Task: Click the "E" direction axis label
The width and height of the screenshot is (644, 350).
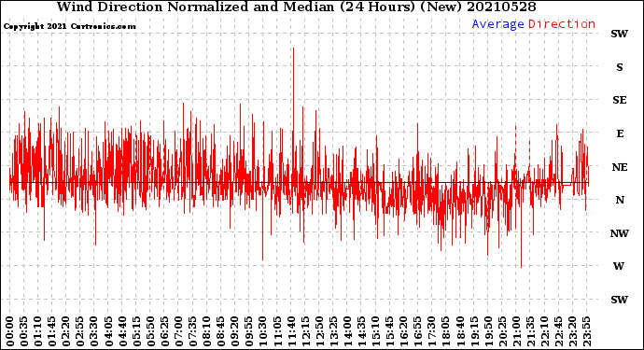Action: 620,133
